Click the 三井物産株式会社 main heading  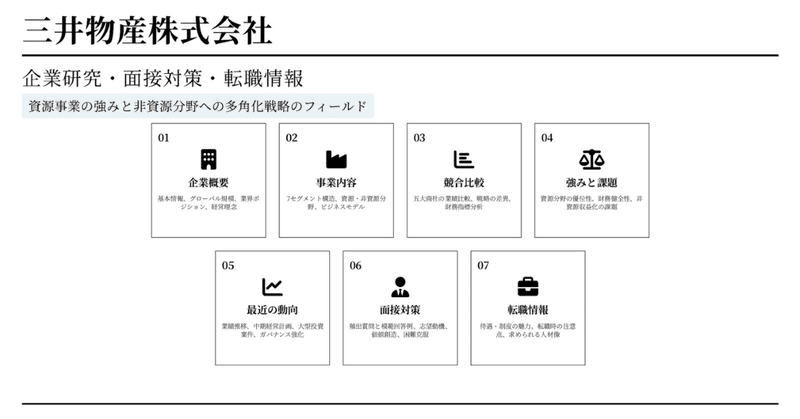pyautogui.click(x=147, y=31)
